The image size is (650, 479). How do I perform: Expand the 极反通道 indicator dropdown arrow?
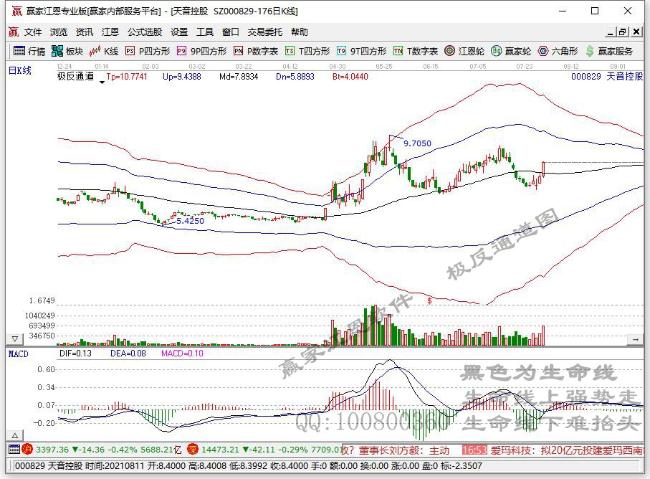point(102,82)
